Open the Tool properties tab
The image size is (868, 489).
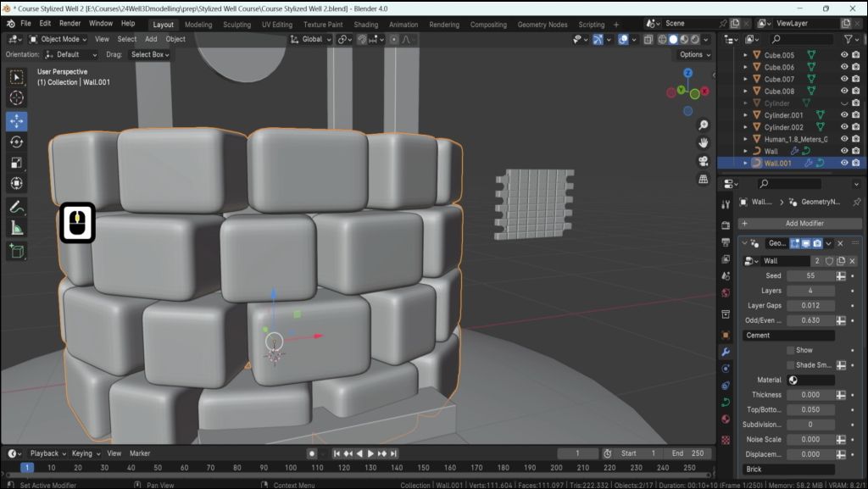coord(726,204)
